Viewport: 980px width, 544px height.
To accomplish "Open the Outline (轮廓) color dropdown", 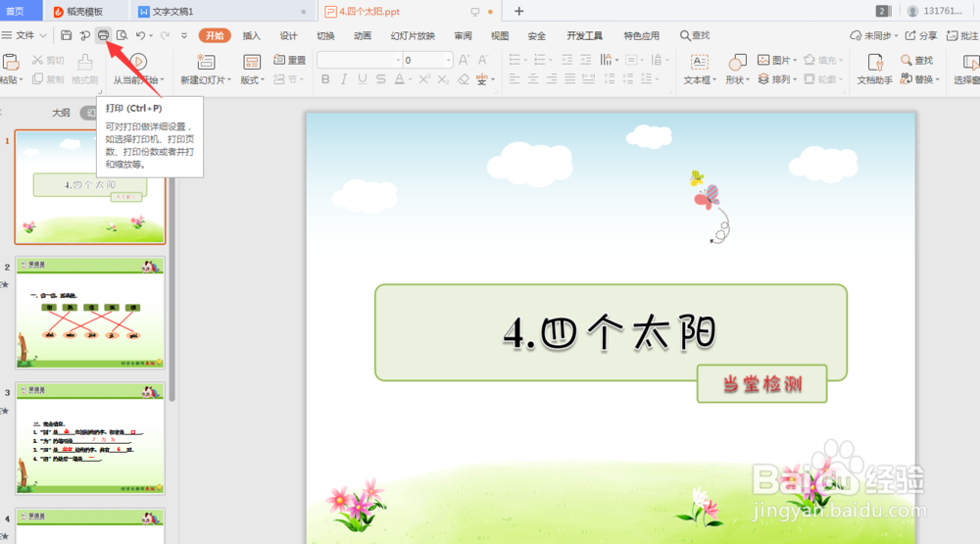I will coord(822,79).
